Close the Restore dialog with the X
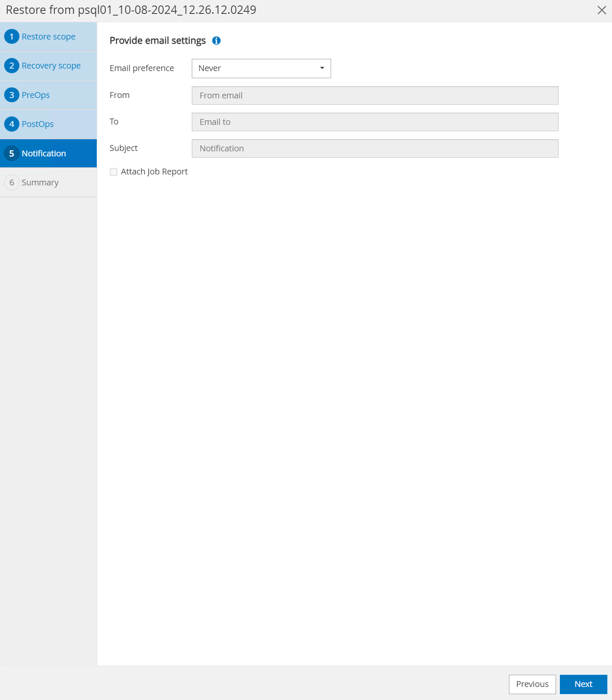 [601, 10]
